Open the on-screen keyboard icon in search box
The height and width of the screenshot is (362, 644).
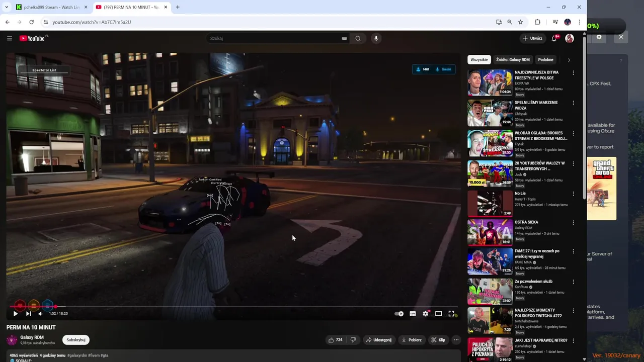[344, 38]
